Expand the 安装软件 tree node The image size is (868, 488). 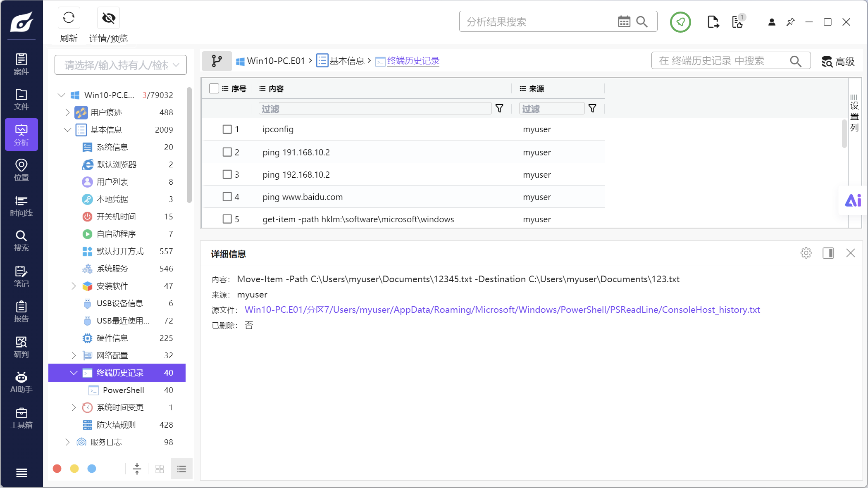74,286
